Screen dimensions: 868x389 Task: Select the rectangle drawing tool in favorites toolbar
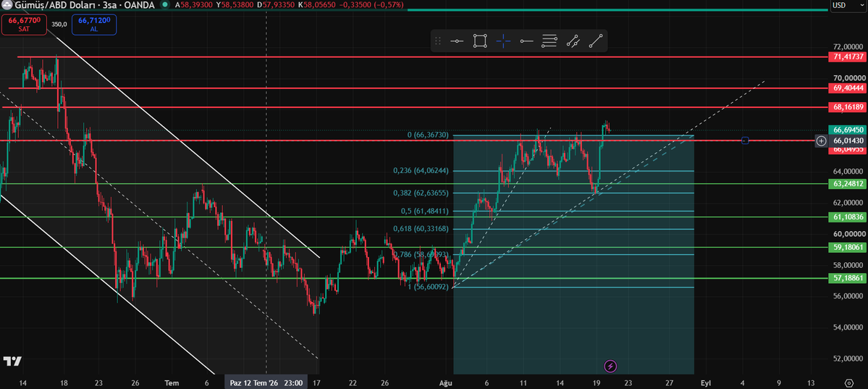480,41
